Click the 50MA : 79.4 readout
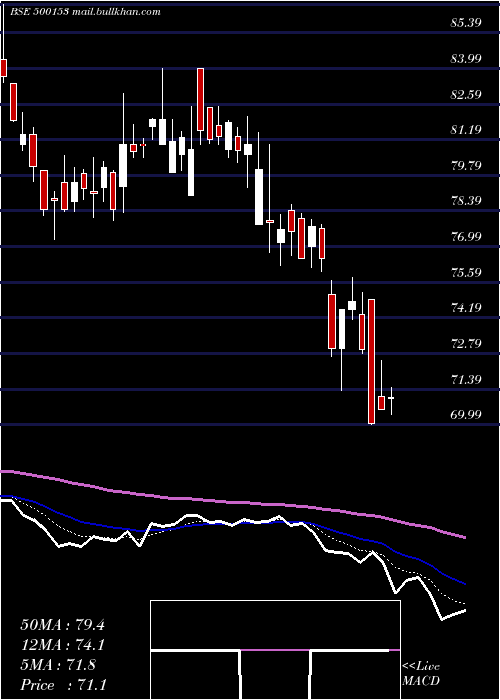The image size is (500, 700). pos(62,625)
